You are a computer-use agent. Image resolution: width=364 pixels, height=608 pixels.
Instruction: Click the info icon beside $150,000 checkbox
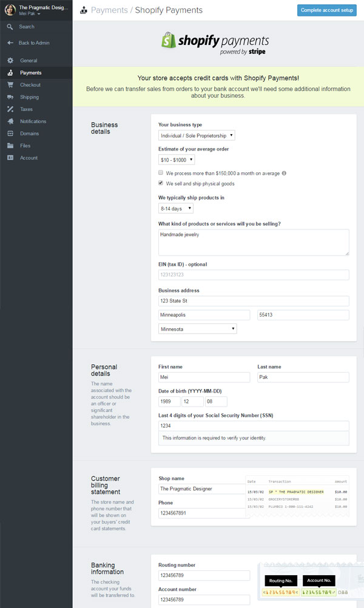tap(284, 174)
